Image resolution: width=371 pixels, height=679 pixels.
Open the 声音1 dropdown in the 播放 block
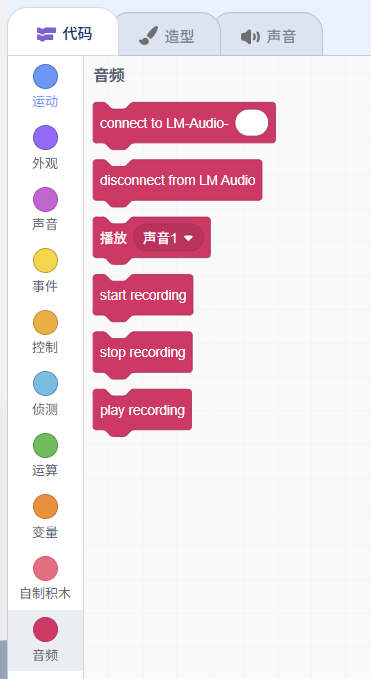point(168,238)
